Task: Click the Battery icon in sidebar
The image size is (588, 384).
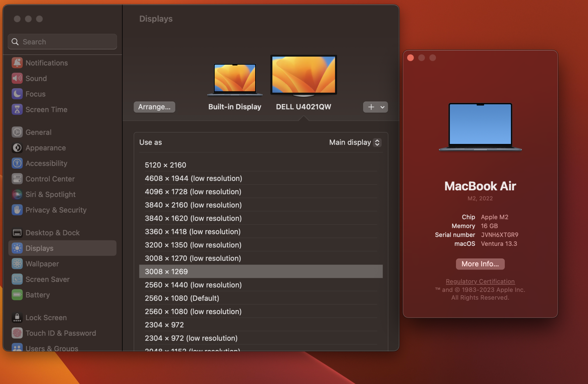Action: pyautogui.click(x=17, y=295)
